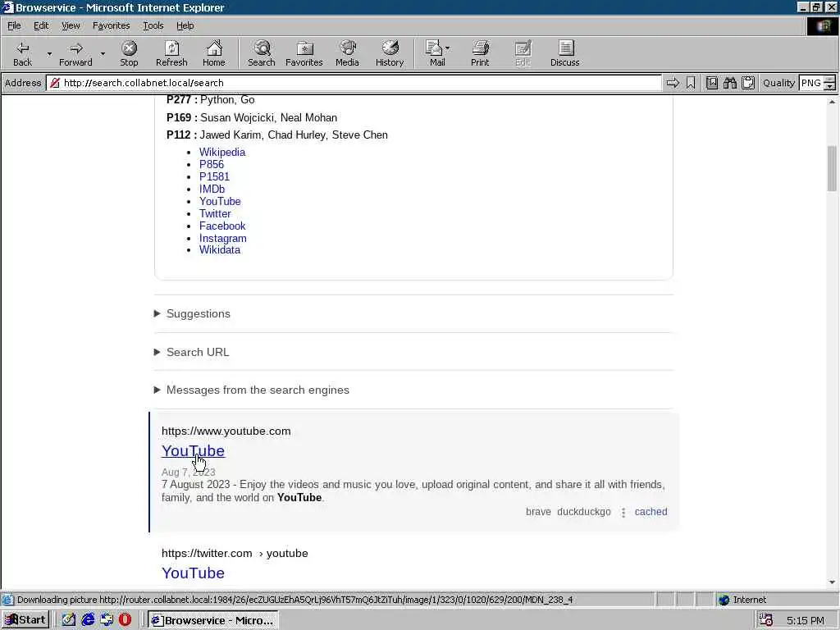The width and height of the screenshot is (840, 630).
Task: Click the system tray scheduler icon
Action: click(x=766, y=620)
